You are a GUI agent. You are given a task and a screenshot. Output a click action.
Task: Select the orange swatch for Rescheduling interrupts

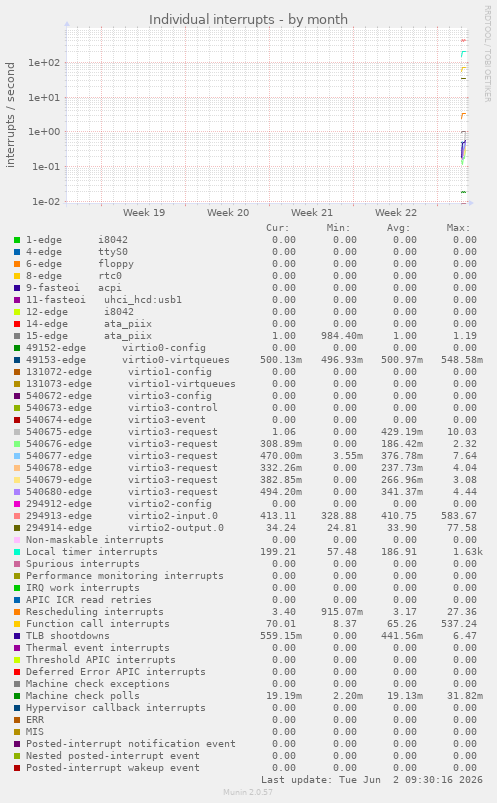[x=17, y=612]
